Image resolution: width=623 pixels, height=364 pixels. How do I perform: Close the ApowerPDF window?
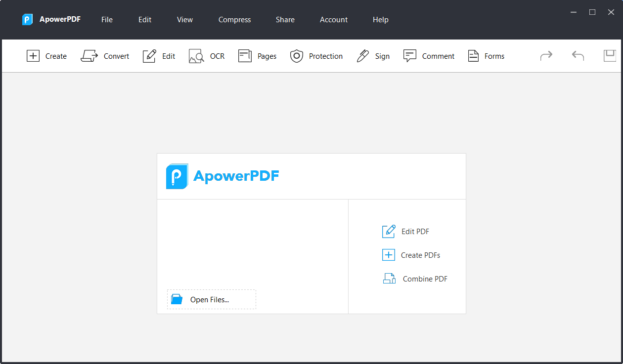point(611,12)
